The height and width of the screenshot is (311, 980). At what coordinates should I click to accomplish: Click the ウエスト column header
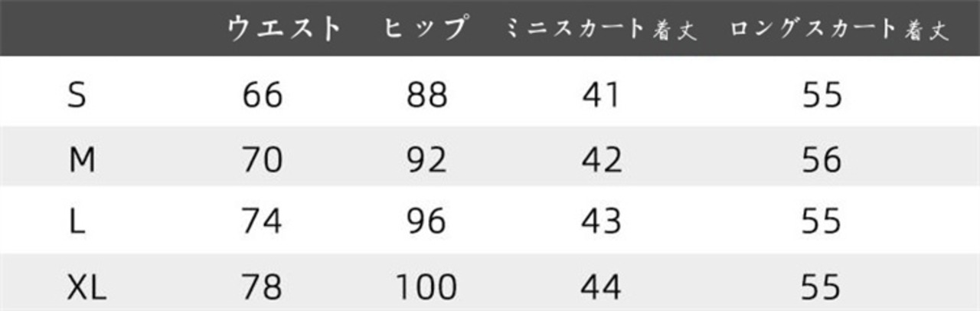(284, 28)
